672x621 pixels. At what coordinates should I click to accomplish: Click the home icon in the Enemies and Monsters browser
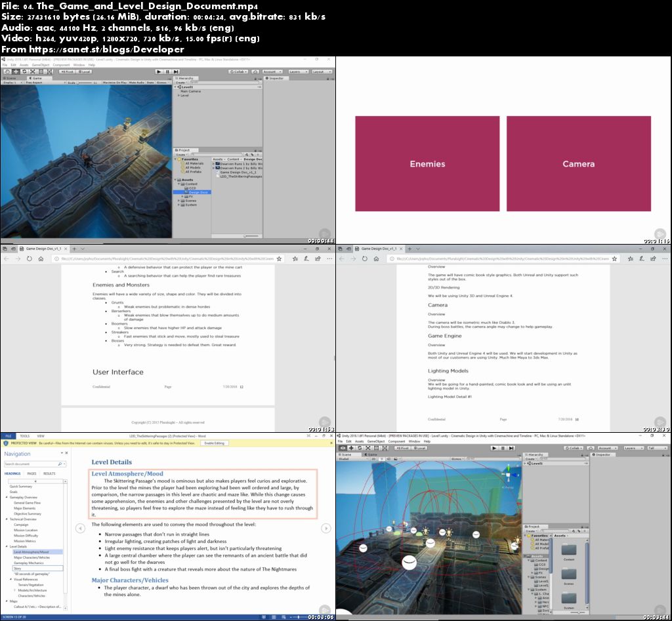point(41,258)
